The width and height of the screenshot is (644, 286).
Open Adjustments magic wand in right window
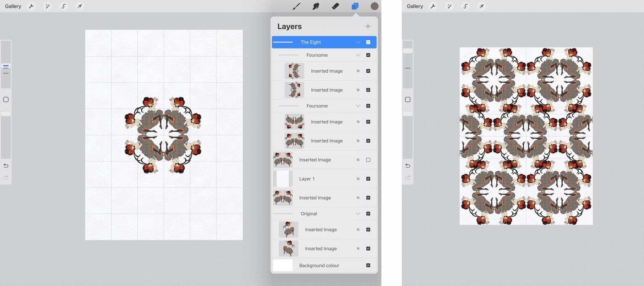[x=449, y=6]
